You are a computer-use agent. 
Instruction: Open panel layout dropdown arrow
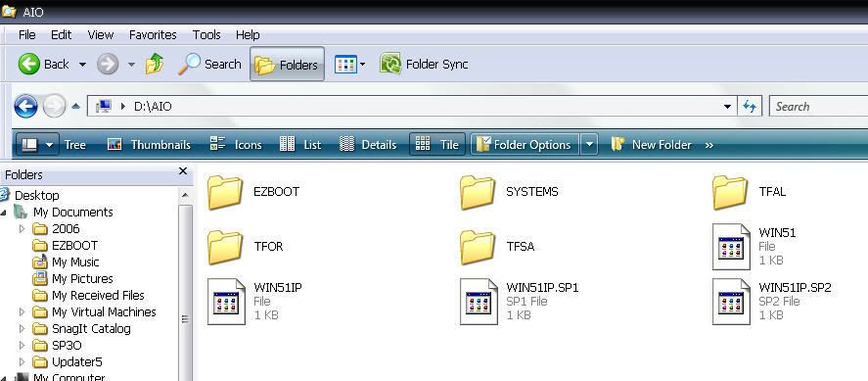[49, 145]
